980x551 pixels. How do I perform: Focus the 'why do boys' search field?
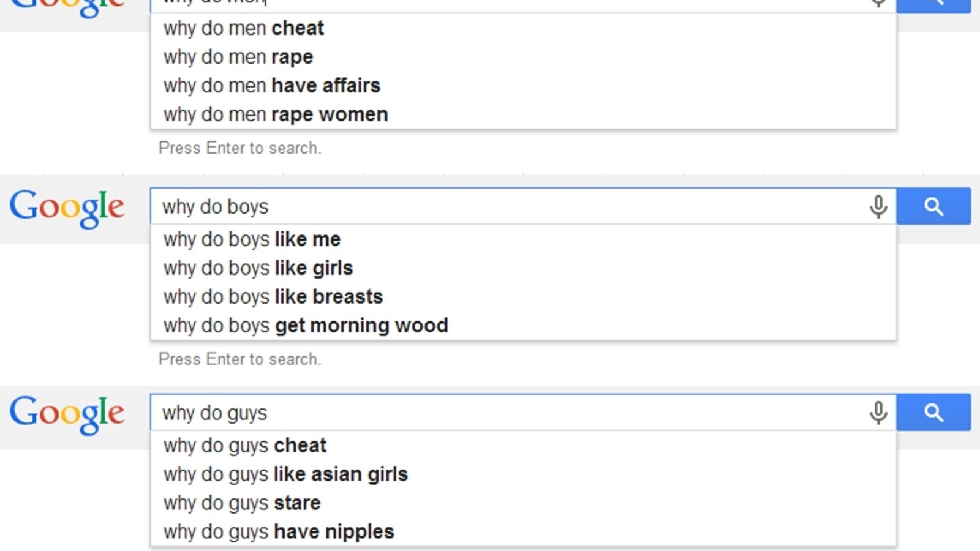(508, 206)
